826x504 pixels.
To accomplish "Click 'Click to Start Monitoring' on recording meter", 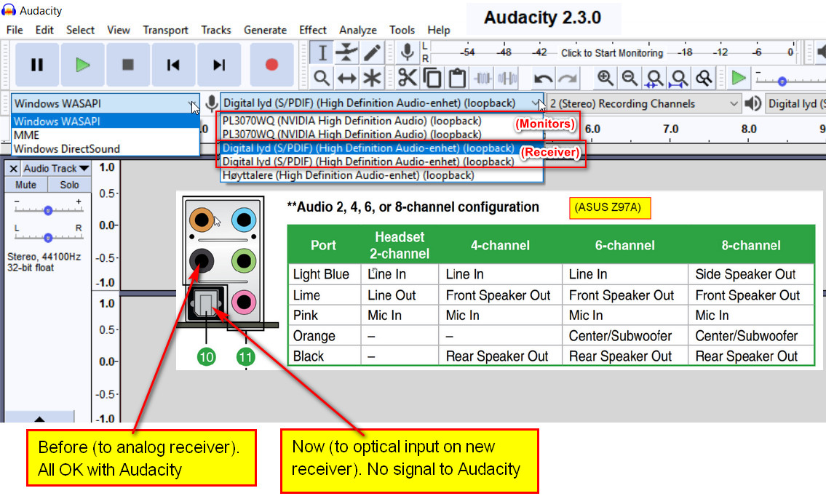I will (x=611, y=52).
